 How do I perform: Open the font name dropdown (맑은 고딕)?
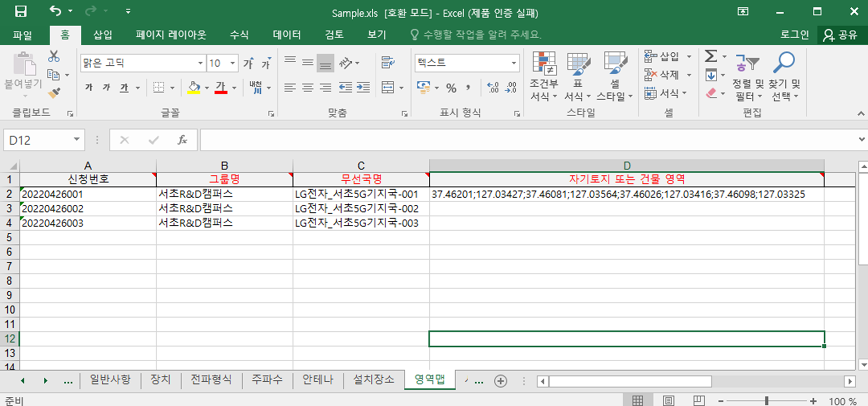point(200,63)
